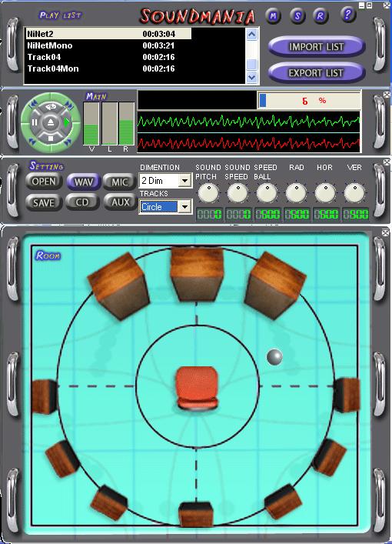Click the numeric display under Speed Ball
The width and height of the screenshot is (392, 544).
(x=267, y=215)
